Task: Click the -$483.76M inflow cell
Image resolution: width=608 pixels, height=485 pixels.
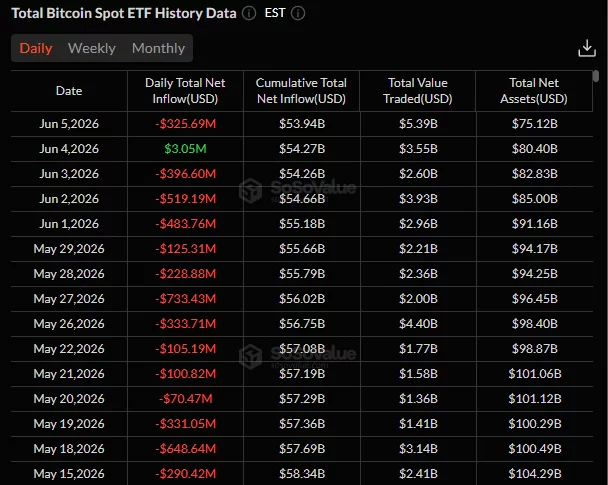Action: pyautogui.click(x=186, y=224)
